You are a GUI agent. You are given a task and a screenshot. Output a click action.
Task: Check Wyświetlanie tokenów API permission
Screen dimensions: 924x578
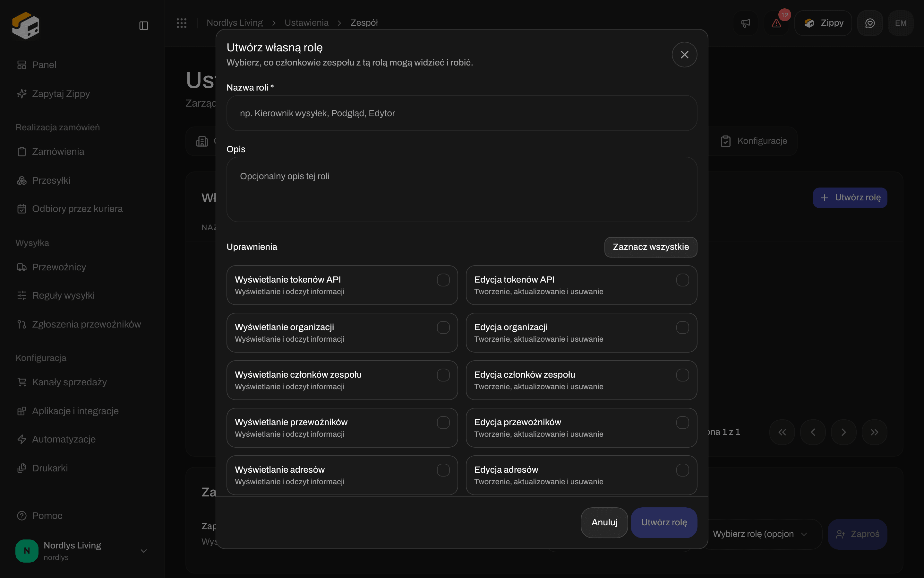(443, 280)
